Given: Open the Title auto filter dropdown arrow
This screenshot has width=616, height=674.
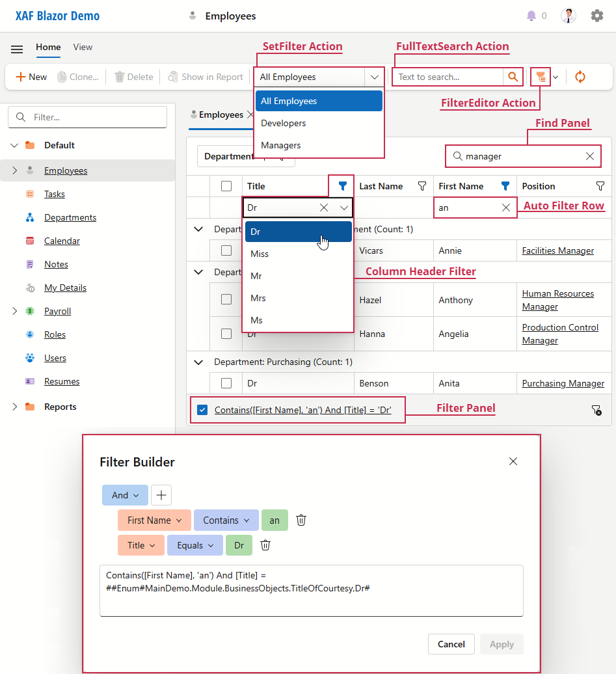Looking at the screenshot, I should [x=344, y=208].
